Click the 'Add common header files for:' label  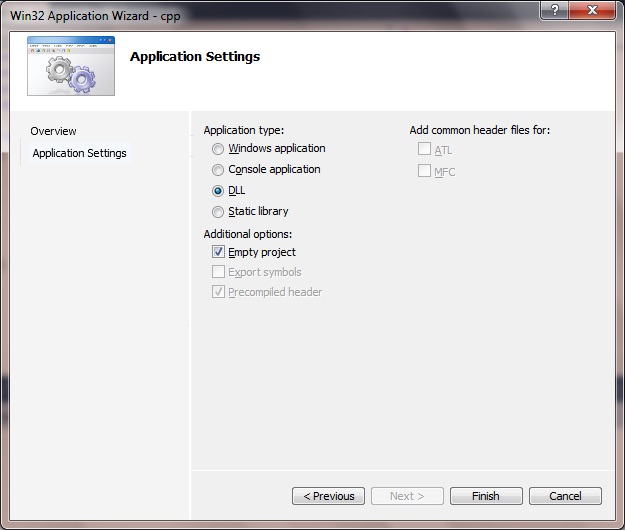(480, 130)
